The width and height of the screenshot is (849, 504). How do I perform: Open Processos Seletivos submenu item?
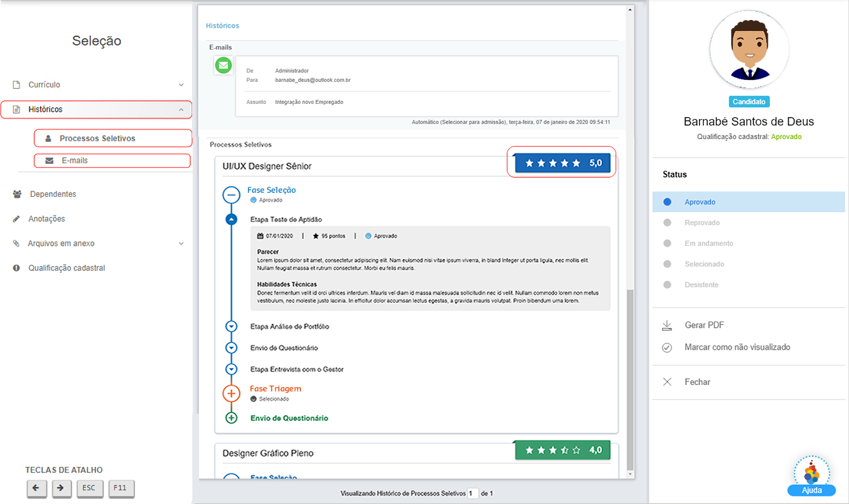tap(97, 138)
